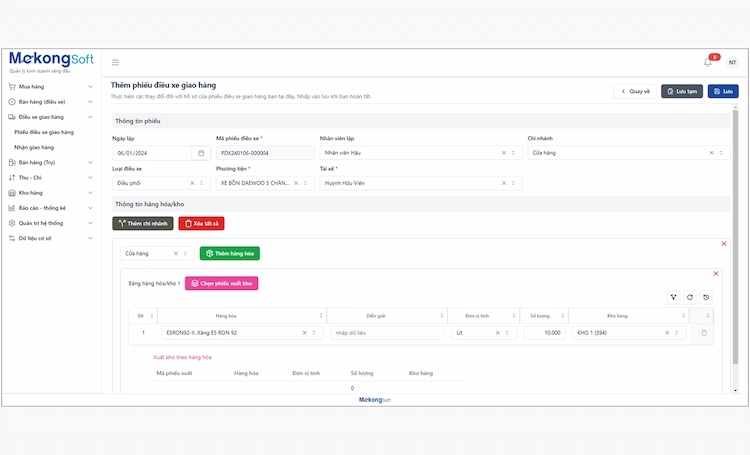Click the Diễn giải input field

[387, 332]
